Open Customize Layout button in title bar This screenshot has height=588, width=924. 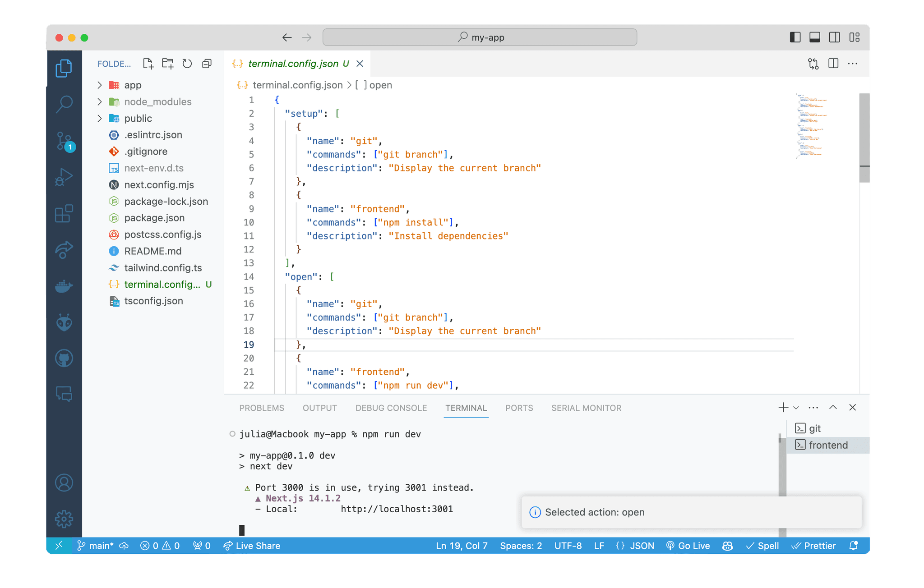[x=855, y=37]
